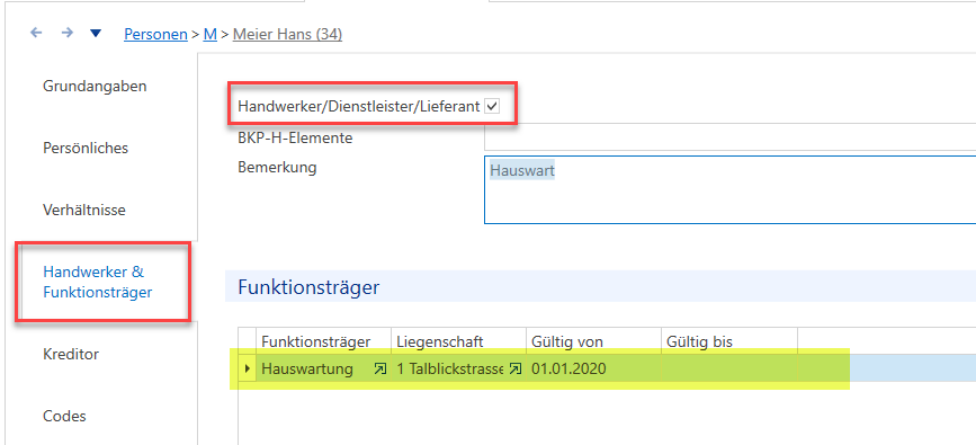This screenshot has width=976, height=445.
Task: Sort by the Gültig bis column header
Action: tap(730, 341)
